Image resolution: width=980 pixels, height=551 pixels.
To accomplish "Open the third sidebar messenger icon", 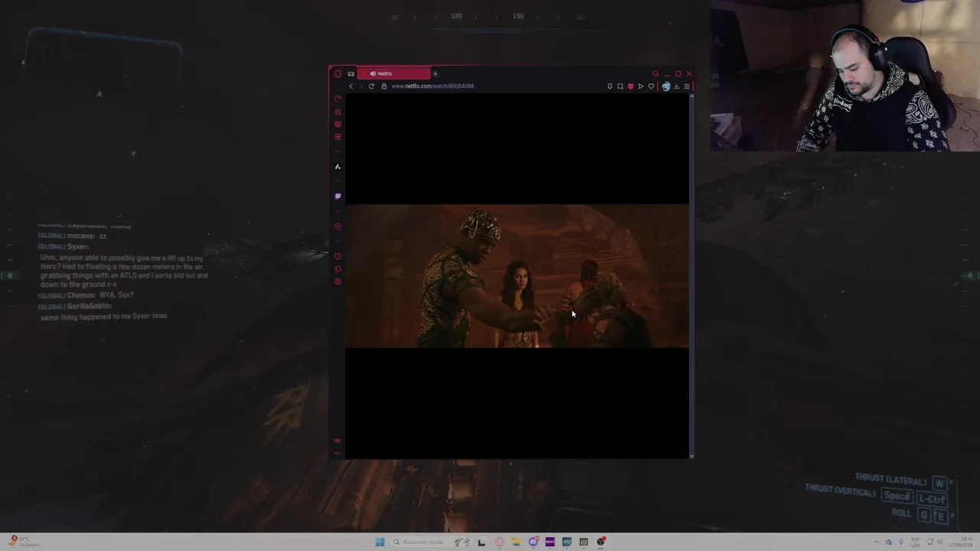I will (x=338, y=124).
